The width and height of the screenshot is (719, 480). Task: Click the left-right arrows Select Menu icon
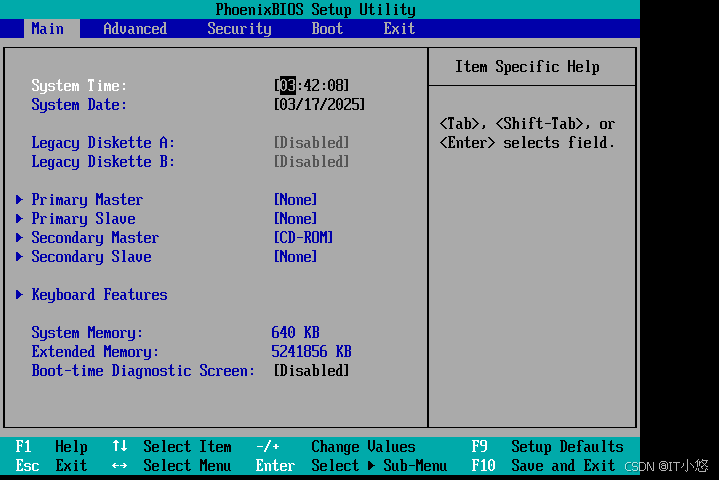coord(120,466)
